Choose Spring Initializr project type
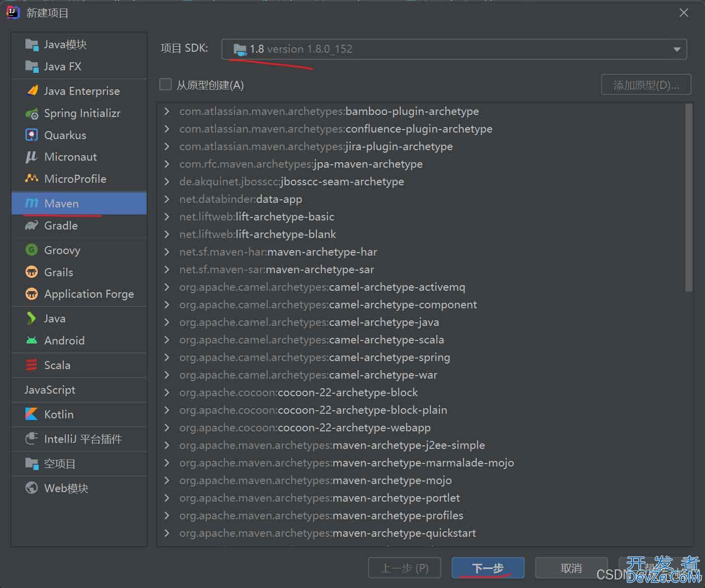705x588 pixels. pos(79,113)
